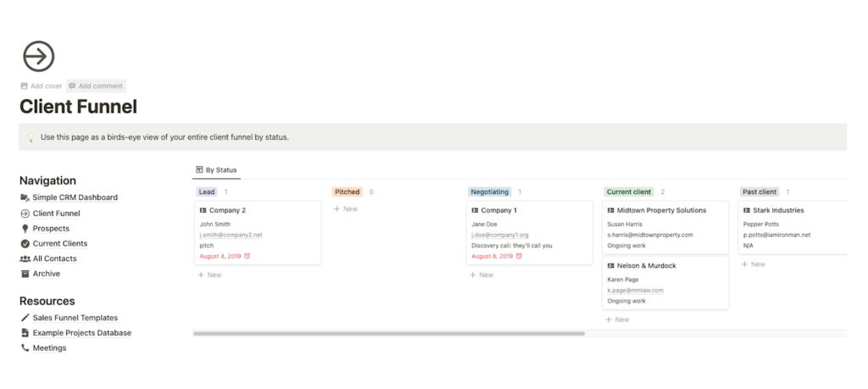868x389 pixels.
Task: Open Simple CRM Dashboard link
Action: [75, 197]
